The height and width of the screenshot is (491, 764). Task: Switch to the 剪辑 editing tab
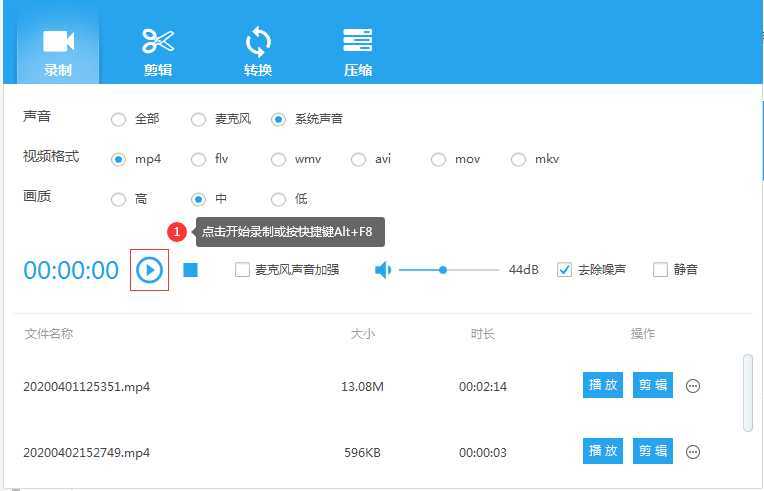(x=158, y=53)
